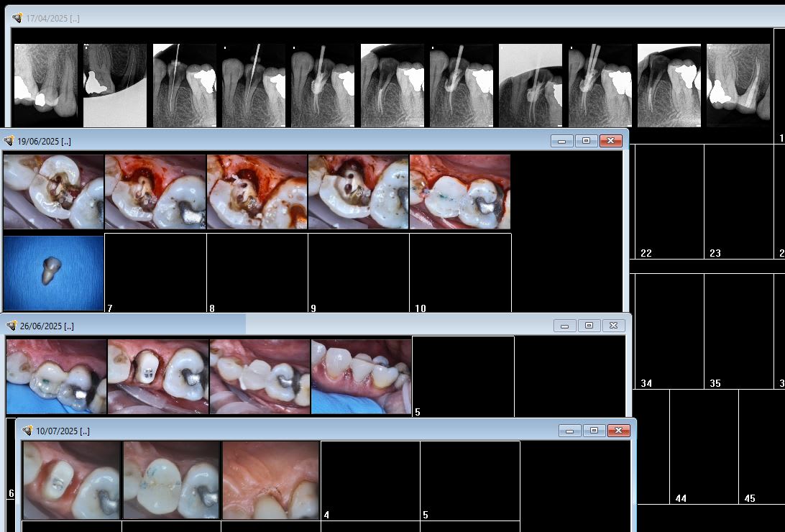The height and width of the screenshot is (532, 785).
Task: Select the last X-ray in the 17/04/2025 row
Action: point(738,85)
